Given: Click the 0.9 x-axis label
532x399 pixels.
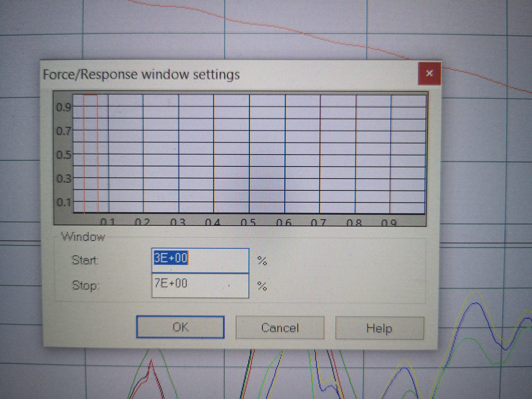Looking at the screenshot, I should 389,223.
